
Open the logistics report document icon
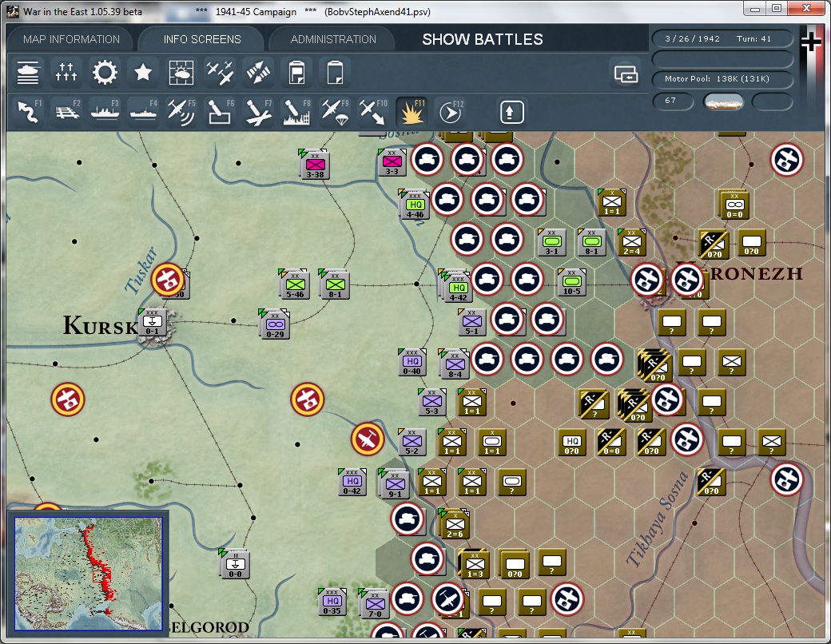tap(296, 73)
